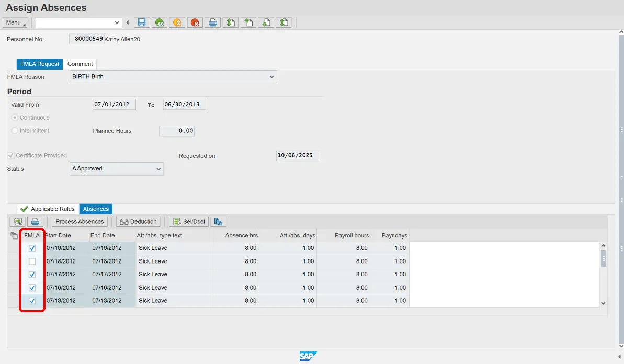Check the FMLA box for 07/18/2012
Screen dimensions: 624x364
coord(32,261)
